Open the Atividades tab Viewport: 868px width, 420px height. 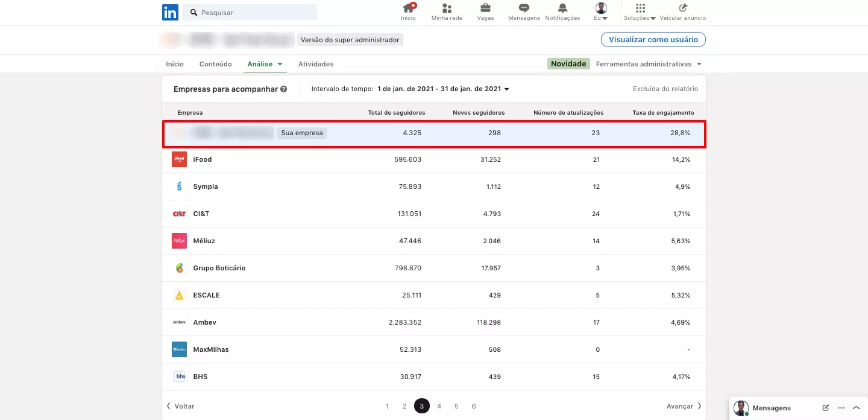coord(316,63)
